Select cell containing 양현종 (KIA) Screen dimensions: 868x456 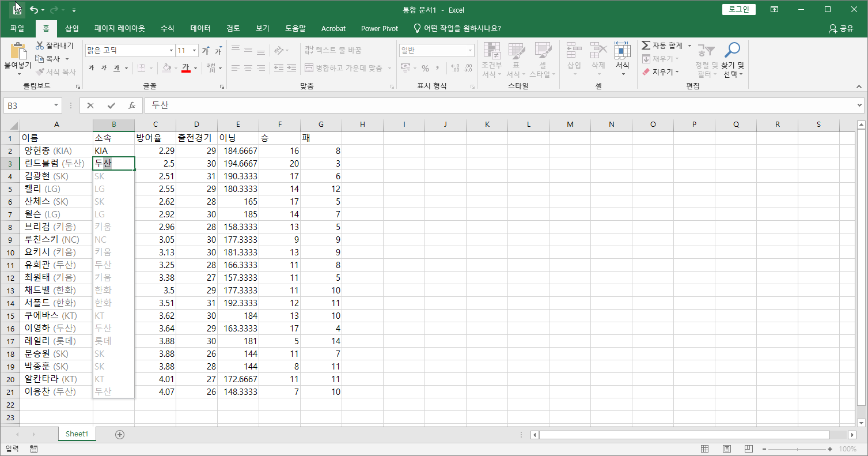[56, 150]
